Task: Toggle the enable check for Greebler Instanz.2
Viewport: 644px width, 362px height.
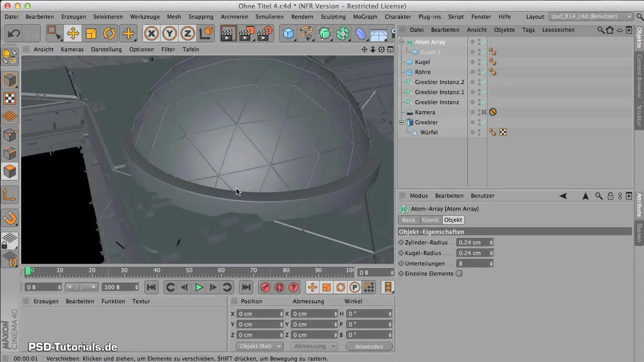Action: 484,82
